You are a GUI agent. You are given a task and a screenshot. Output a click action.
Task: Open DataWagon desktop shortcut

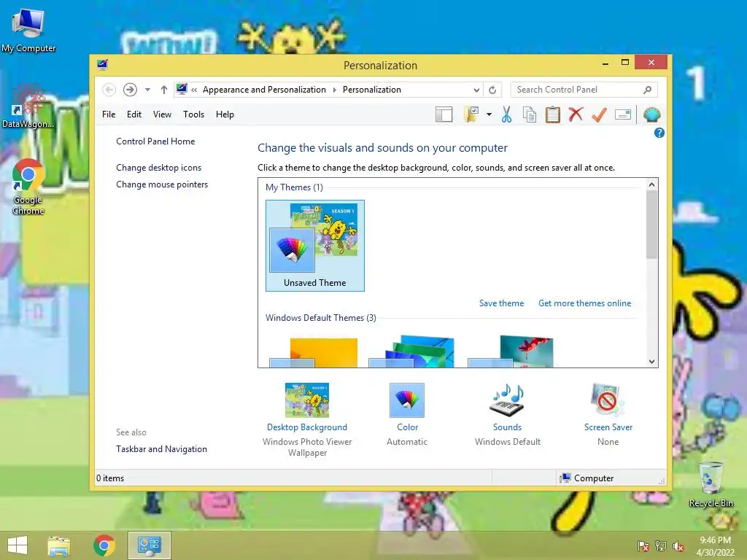(x=28, y=107)
